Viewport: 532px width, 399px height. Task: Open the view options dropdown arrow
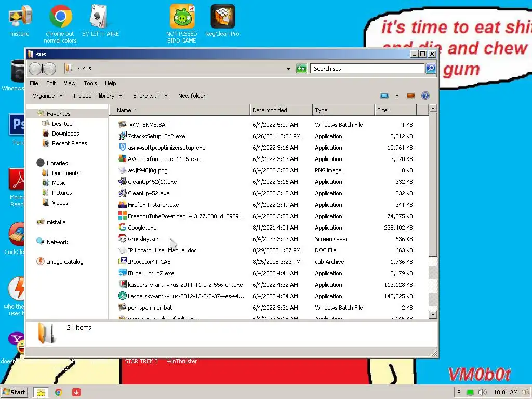click(x=397, y=96)
